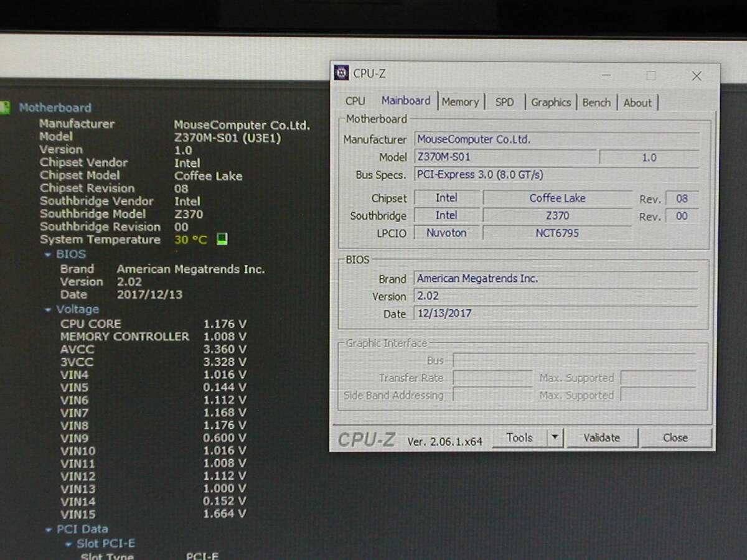
Task: Switch to the Bench tab
Action: click(x=596, y=103)
